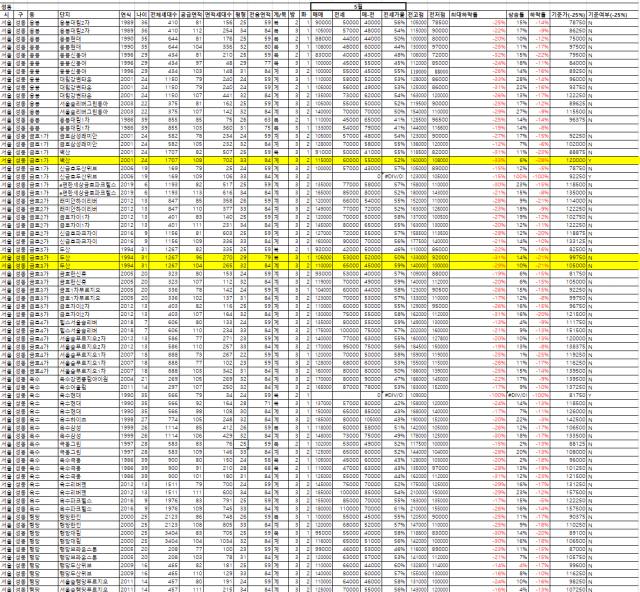Click 전고점 '177500' in 신금호파크자이 109 row
Viewport: 640px width, 592px height.
click(417, 241)
